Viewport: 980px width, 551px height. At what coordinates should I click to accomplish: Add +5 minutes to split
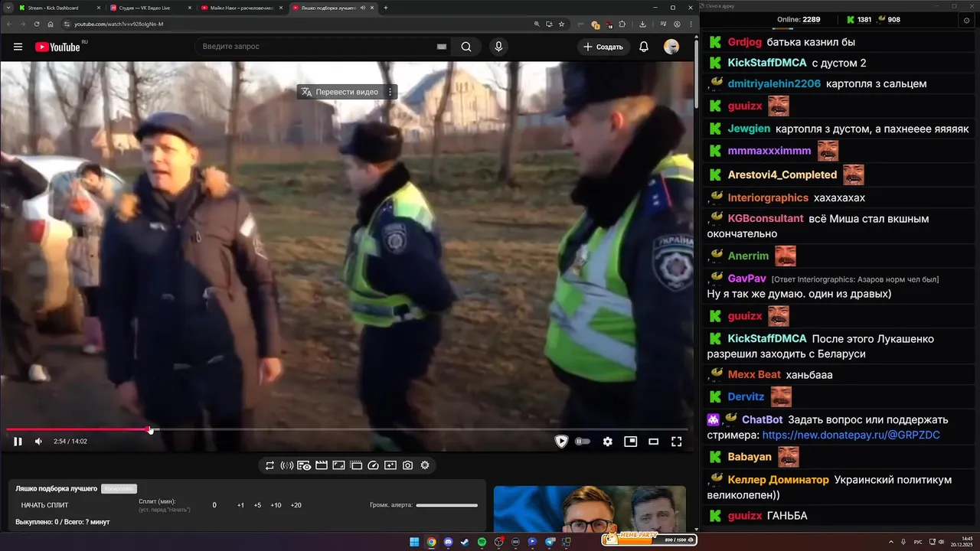[257, 505]
